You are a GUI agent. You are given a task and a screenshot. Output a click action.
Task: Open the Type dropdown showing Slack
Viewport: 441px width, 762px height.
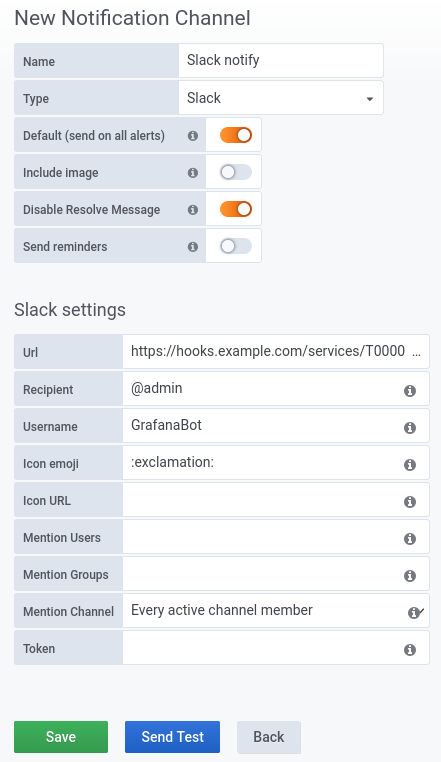(x=281, y=98)
